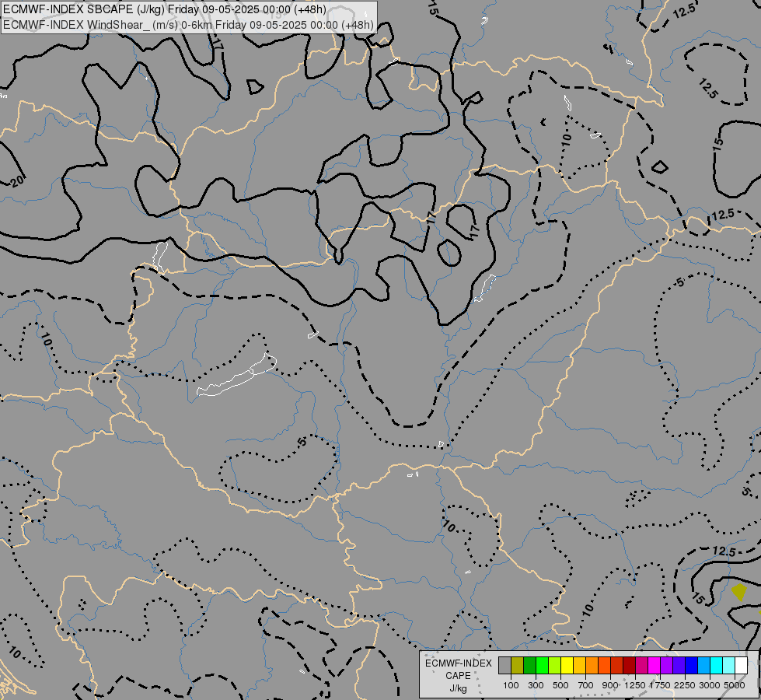Click the 1250 legend value
Screen dimensions: 761x700
pyautogui.click(x=635, y=685)
